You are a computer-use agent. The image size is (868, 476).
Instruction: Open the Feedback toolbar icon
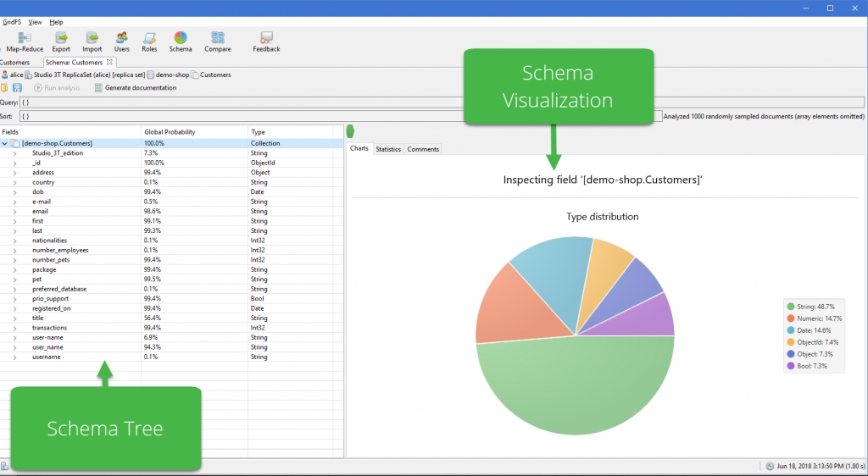[266, 39]
